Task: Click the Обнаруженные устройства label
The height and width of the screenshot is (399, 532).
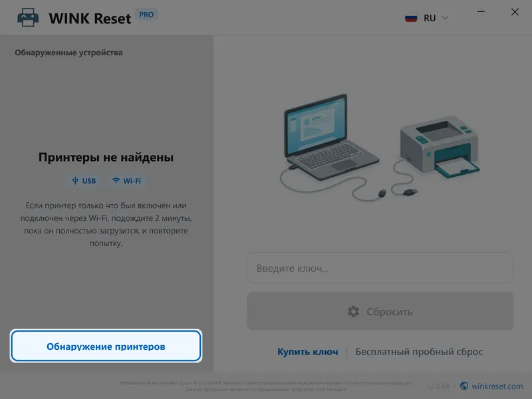Action: pyautogui.click(x=68, y=53)
